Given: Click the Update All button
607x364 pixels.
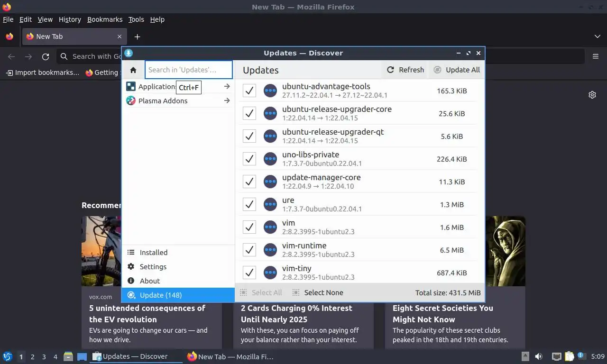Looking at the screenshot, I should pyautogui.click(x=457, y=70).
